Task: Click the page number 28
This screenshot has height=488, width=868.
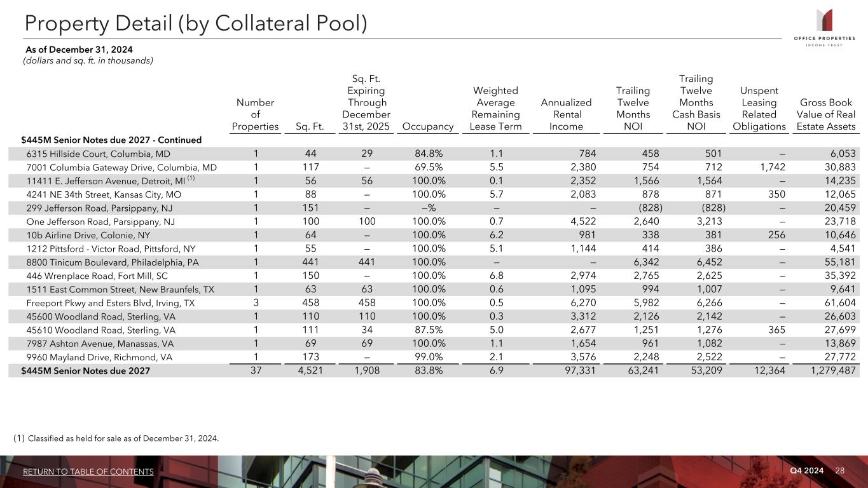Action: [840, 470]
